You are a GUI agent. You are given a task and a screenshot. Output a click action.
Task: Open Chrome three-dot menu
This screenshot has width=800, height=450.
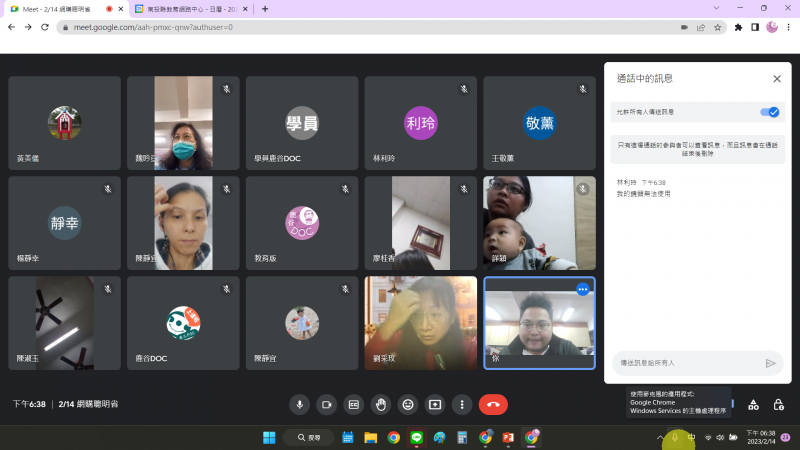(x=789, y=27)
